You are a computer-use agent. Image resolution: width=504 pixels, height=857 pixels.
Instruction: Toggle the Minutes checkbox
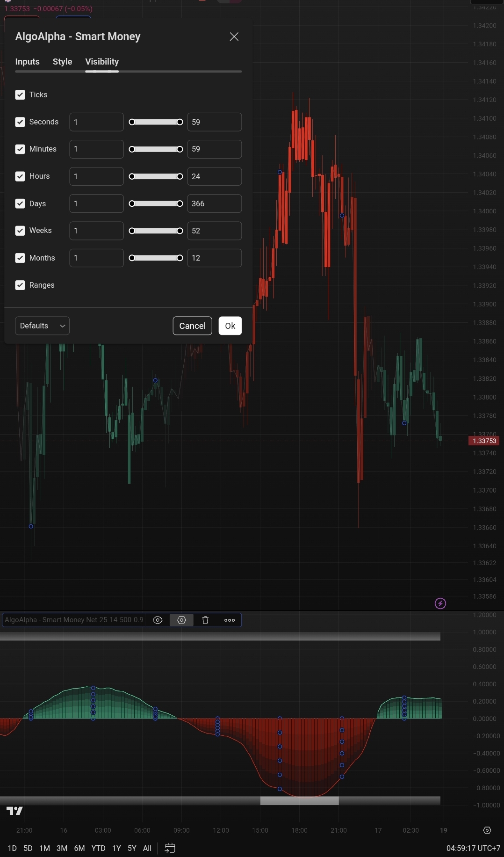tap(20, 149)
